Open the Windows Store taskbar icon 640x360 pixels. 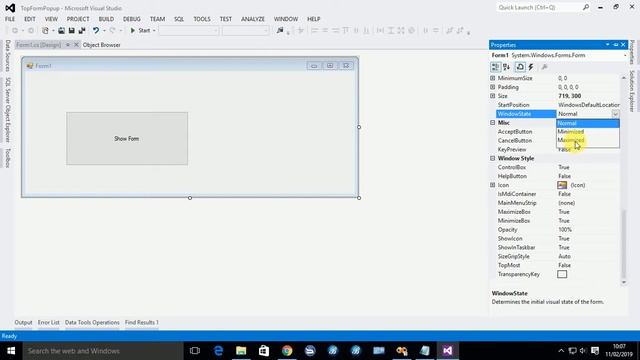point(264,351)
